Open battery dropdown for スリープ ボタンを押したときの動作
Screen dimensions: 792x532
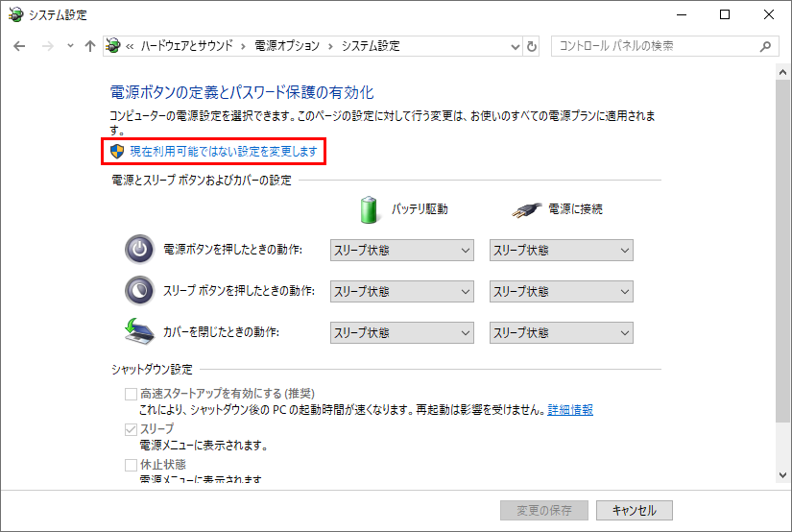pyautogui.click(x=402, y=292)
